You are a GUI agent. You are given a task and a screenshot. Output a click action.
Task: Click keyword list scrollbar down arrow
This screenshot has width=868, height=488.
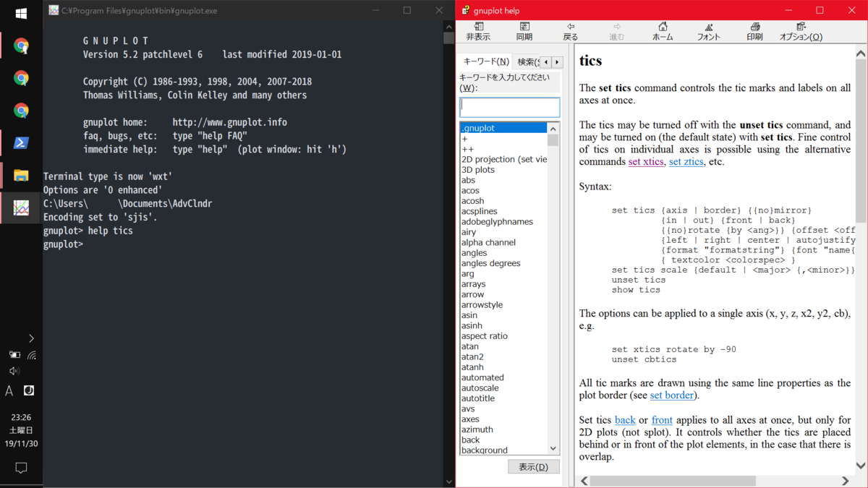(x=553, y=449)
